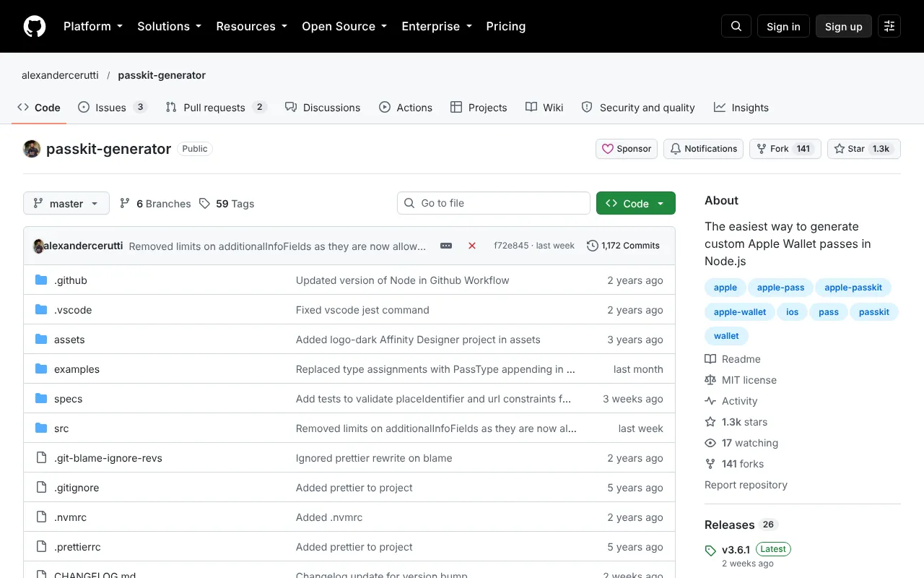Open the Insights tab
This screenshot has height=578, width=924.
741,108
